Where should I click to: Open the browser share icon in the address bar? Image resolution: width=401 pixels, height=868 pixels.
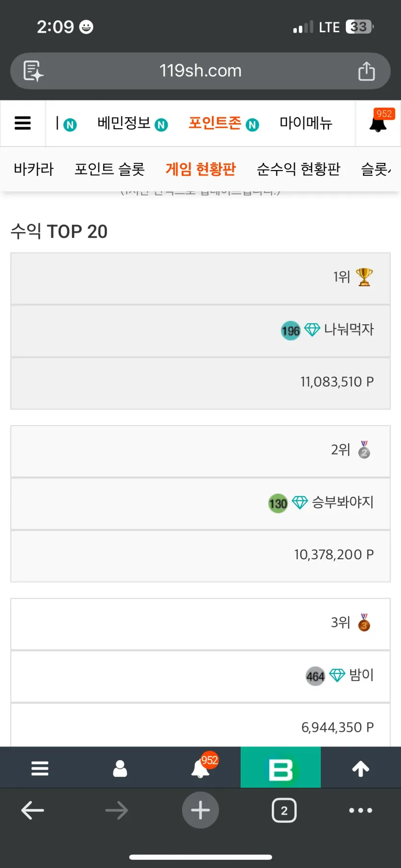pyautogui.click(x=366, y=71)
